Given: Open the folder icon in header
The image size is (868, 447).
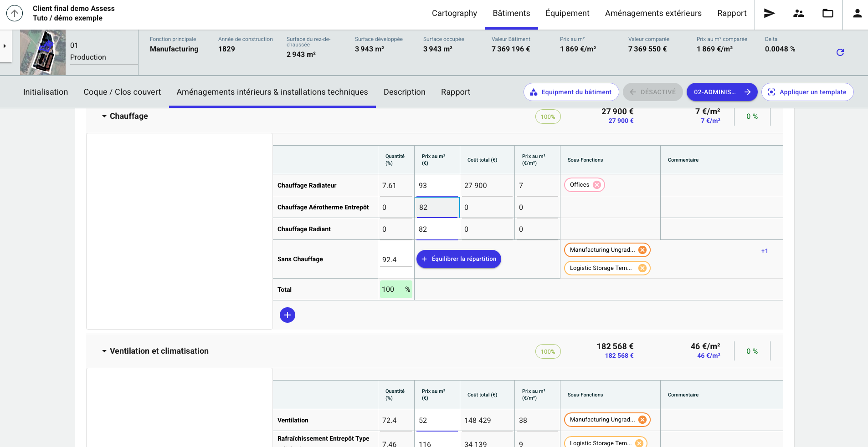Looking at the screenshot, I should pyautogui.click(x=827, y=13).
